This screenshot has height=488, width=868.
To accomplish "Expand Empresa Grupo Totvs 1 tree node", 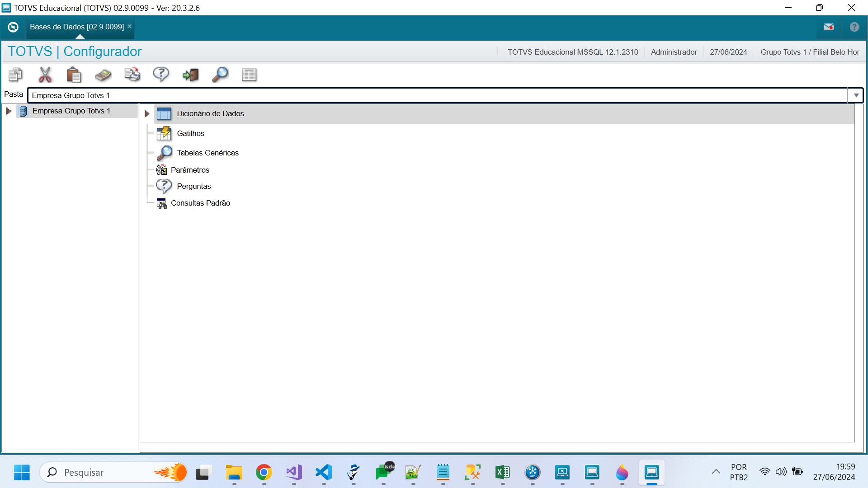I will click(9, 111).
